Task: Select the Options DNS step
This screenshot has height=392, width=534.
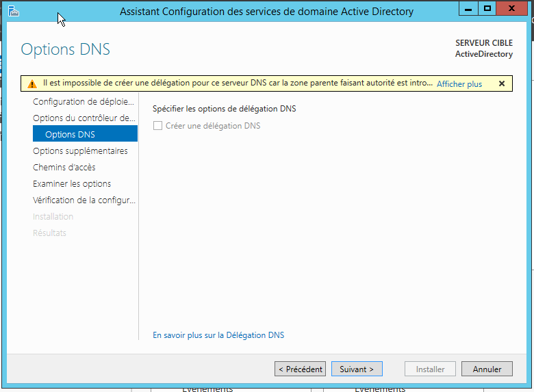Action: (x=85, y=133)
